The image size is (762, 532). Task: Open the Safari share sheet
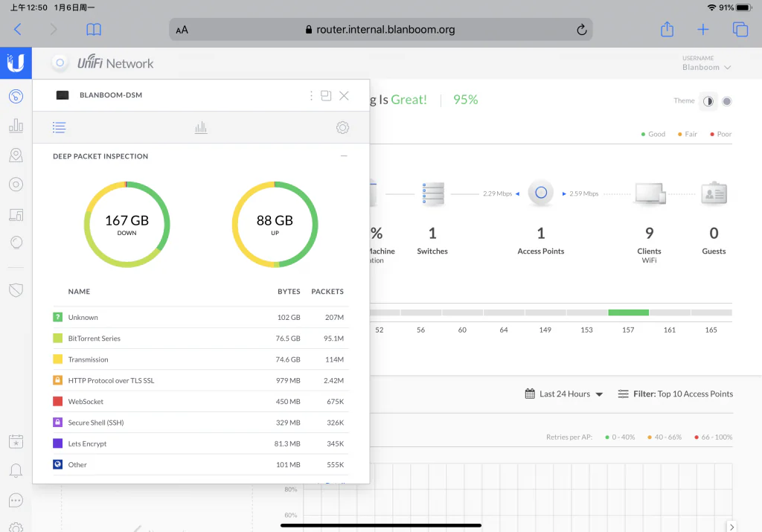click(667, 29)
